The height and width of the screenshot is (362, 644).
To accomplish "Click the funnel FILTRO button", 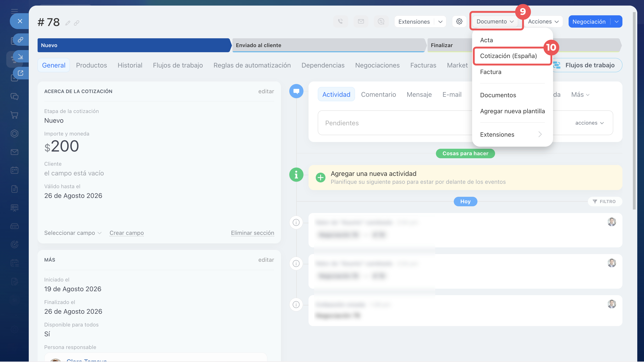I will pos(605,201).
